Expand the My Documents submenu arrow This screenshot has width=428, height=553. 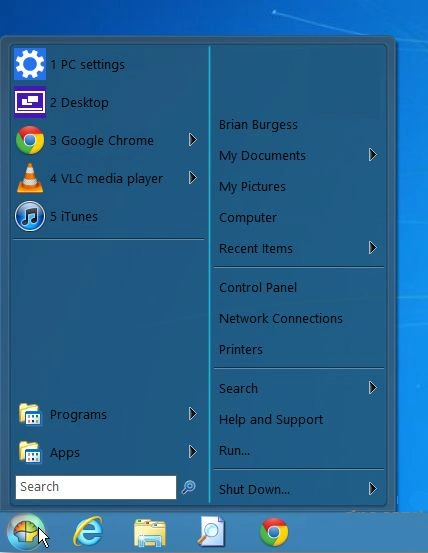click(x=373, y=154)
